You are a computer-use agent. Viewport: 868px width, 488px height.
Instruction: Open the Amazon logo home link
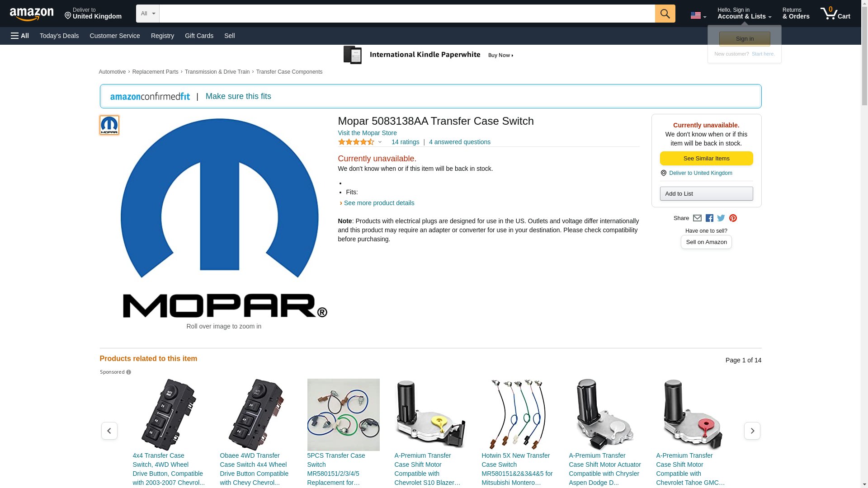[x=32, y=14]
